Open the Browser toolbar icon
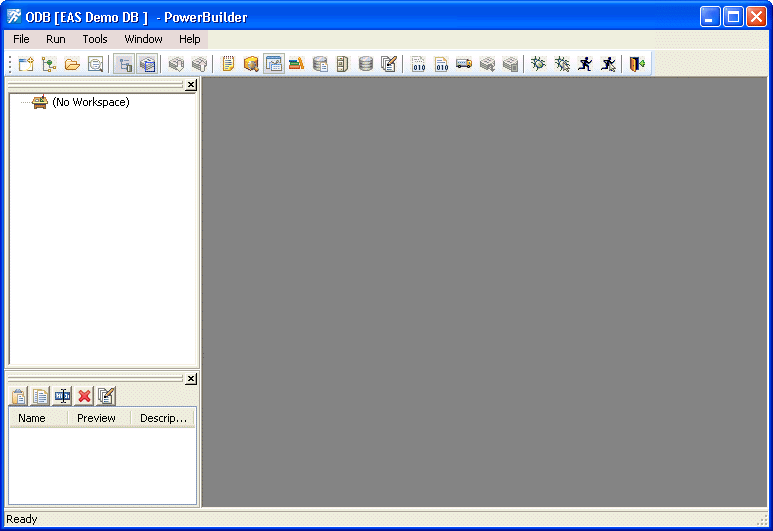 coord(251,64)
